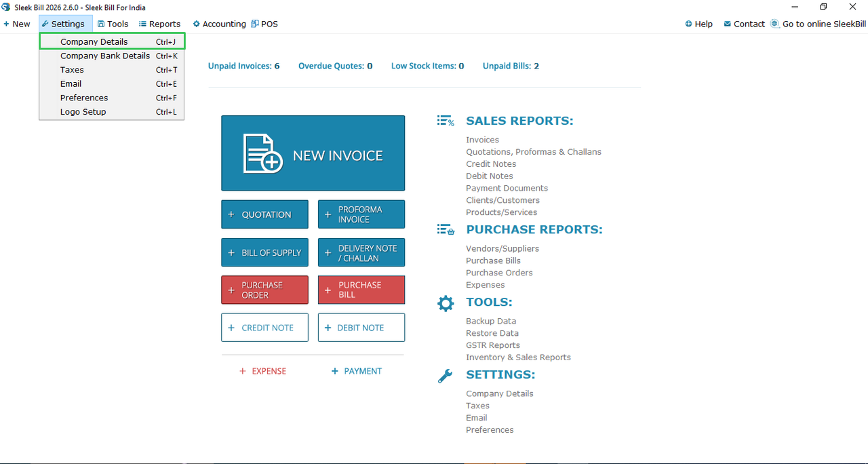Click Backup Data under Tools
The width and height of the screenshot is (868, 464).
point(491,321)
